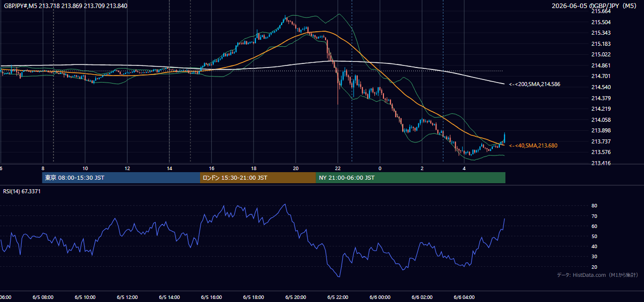The width and height of the screenshot is (644, 302).
Task: Click price axis value 214.058
Action: [x=601, y=120]
